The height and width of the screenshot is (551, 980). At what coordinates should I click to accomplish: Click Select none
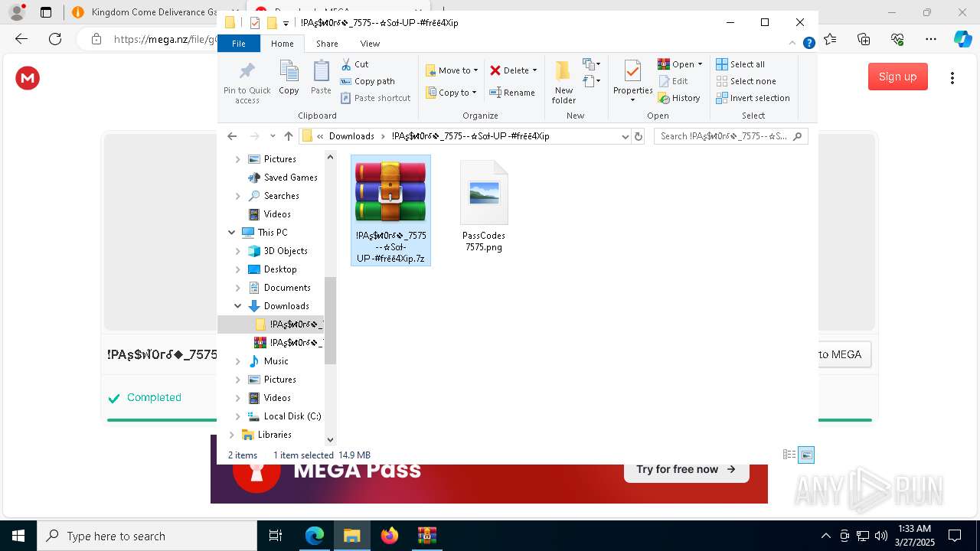pos(746,81)
